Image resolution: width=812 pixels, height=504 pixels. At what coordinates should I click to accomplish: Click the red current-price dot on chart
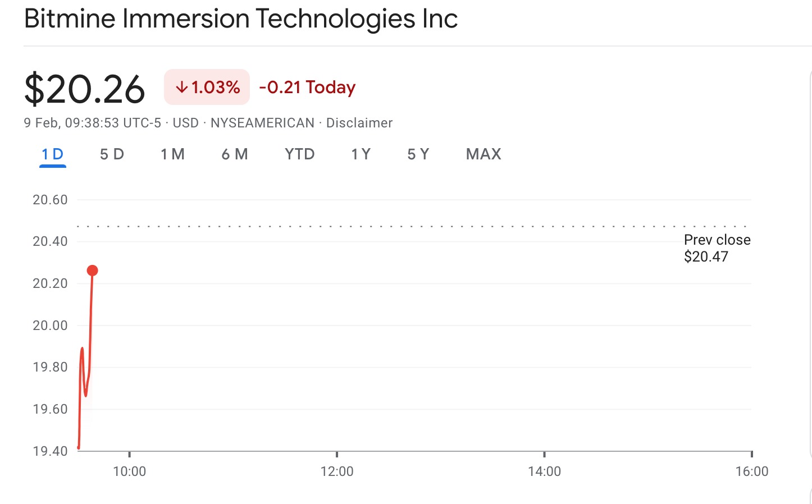coord(93,271)
